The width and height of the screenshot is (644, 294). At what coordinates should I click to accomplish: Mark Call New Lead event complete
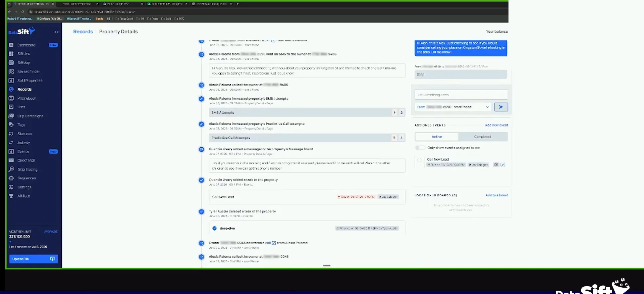[419, 160]
